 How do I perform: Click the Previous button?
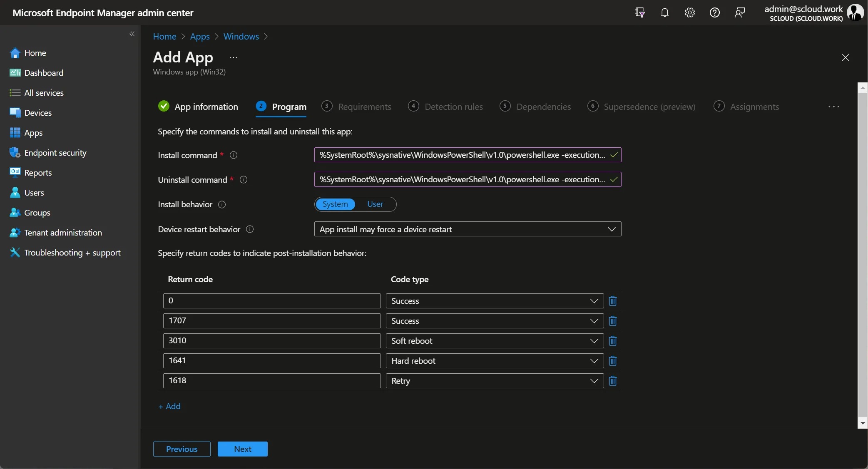(182, 449)
